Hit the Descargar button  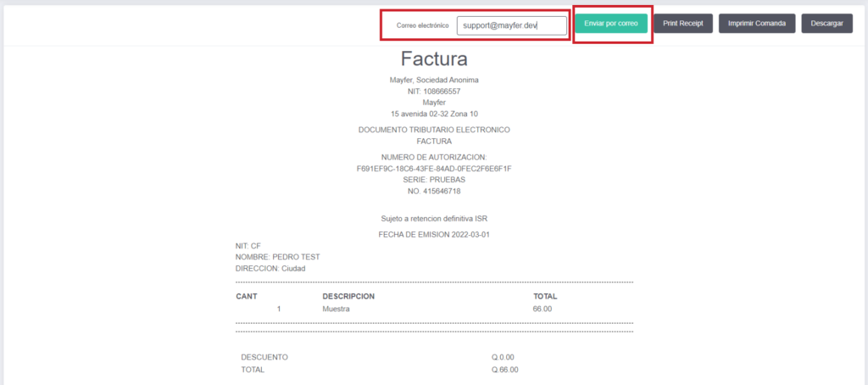tap(826, 23)
